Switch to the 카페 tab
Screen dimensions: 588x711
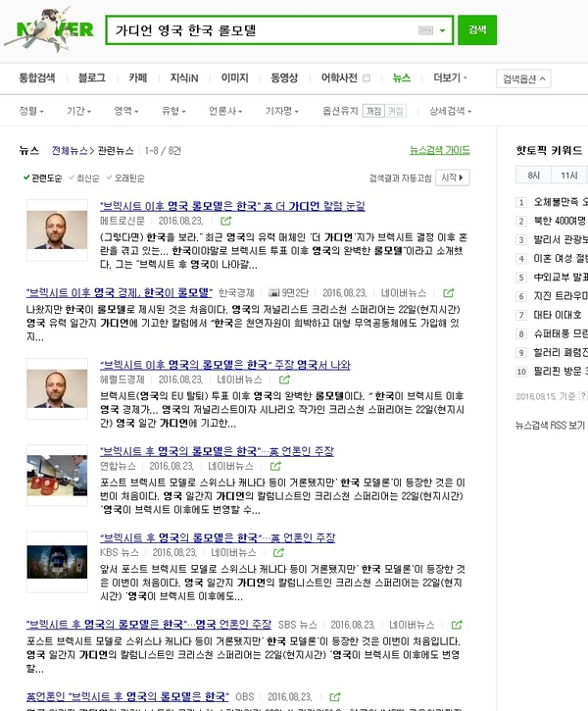(138, 78)
